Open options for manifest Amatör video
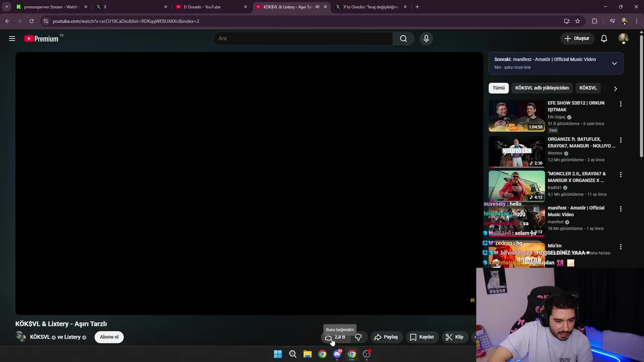The image size is (644, 362). [x=620, y=209]
